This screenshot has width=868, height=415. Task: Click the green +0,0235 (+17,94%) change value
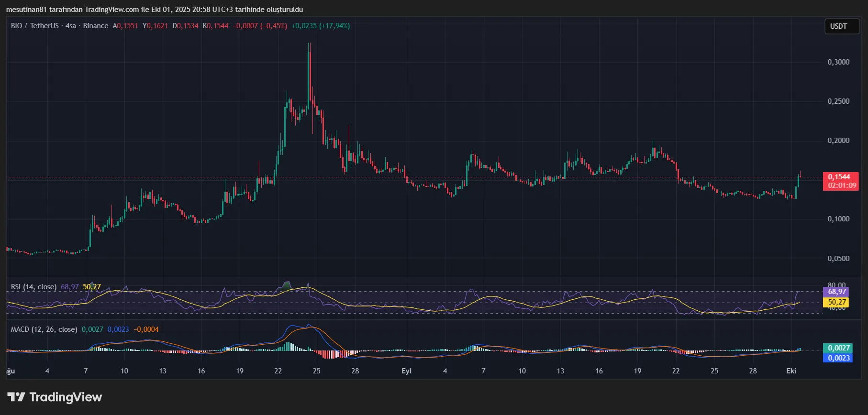coord(321,26)
